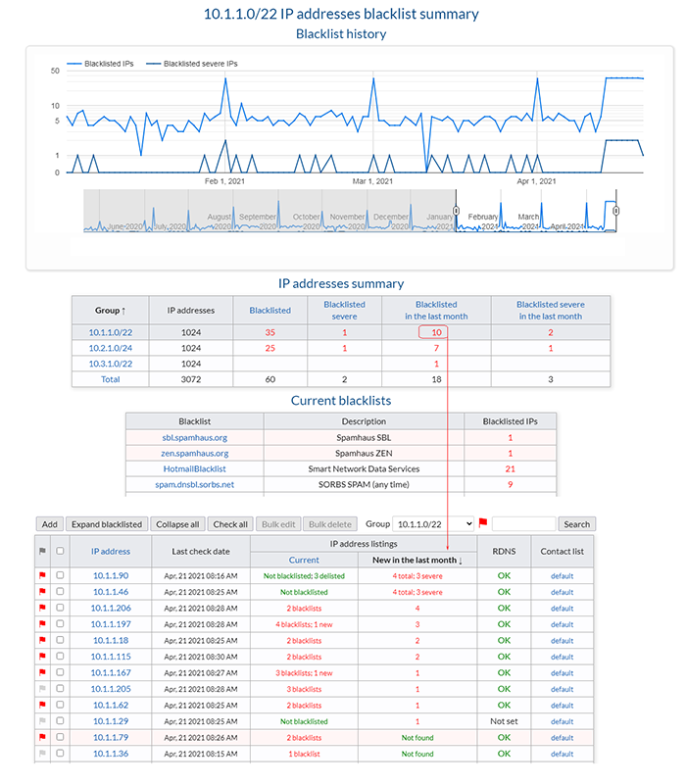Sort by New in the last month column
Image resolution: width=686 pixels, height=784 pixels.
(417, 560)
